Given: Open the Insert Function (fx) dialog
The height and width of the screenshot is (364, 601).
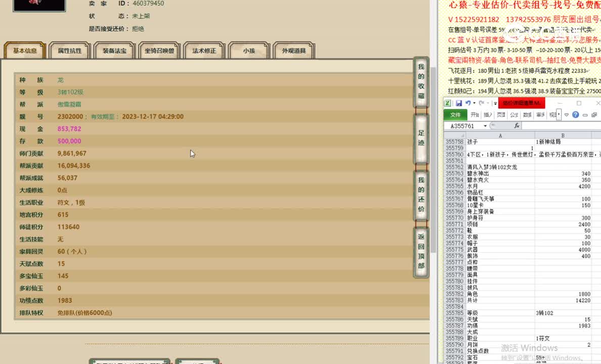Looking at the screenshot, I should coord(517,125).
